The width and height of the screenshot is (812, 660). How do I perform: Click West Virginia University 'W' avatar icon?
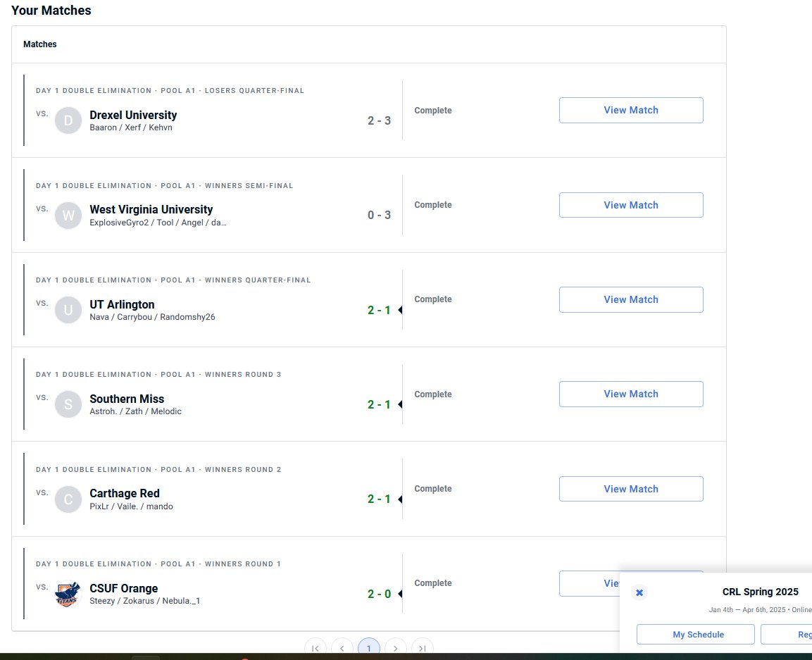[68, 216]
